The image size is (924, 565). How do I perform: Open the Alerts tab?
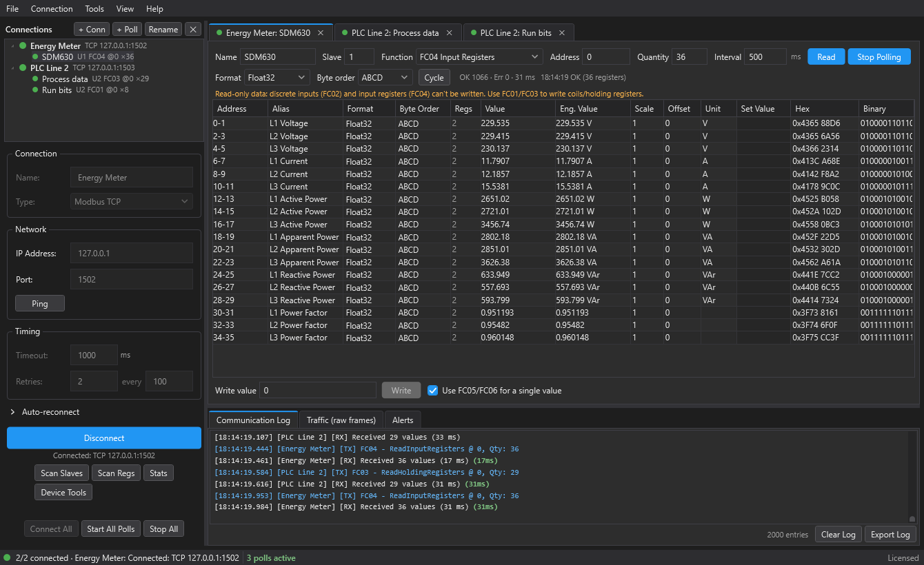tap(403, 420)
